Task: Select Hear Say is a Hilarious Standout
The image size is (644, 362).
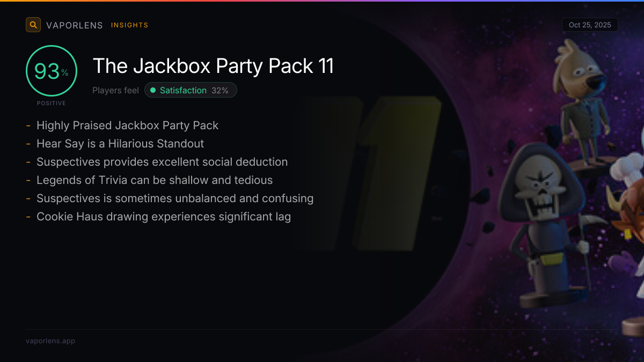Action: point(120,144)
